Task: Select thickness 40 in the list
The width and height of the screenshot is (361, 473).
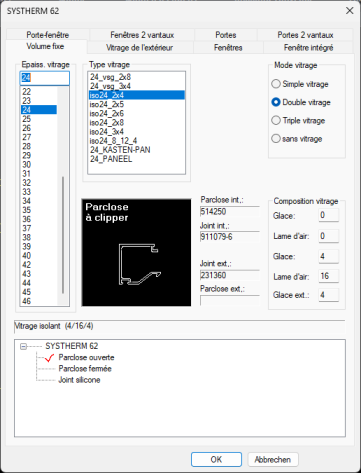Action: click(39, 256)
